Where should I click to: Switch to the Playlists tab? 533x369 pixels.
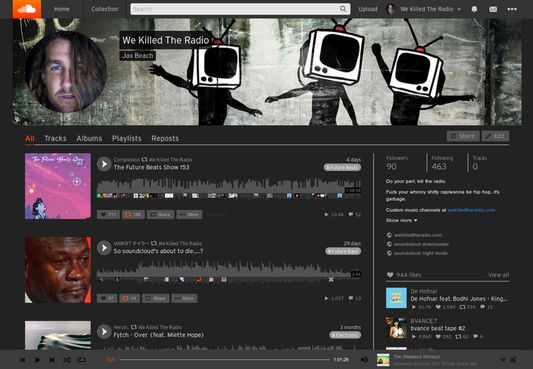click(x=127, y=138)
